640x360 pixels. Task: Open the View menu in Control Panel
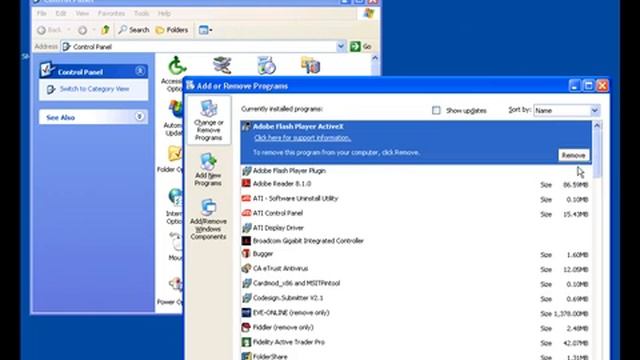point(82,13)
